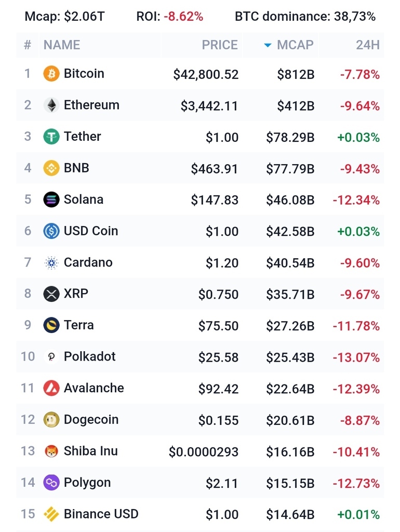Viewport: 400px width, 532px height.
Task: Click the Ethereum diamond icon
Action: tap(51, 105)
